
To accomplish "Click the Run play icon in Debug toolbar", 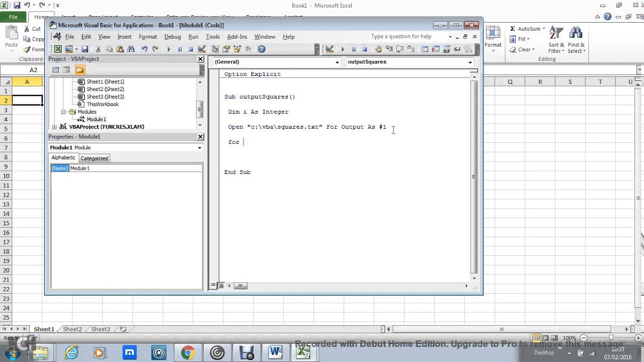I will 343,49.
